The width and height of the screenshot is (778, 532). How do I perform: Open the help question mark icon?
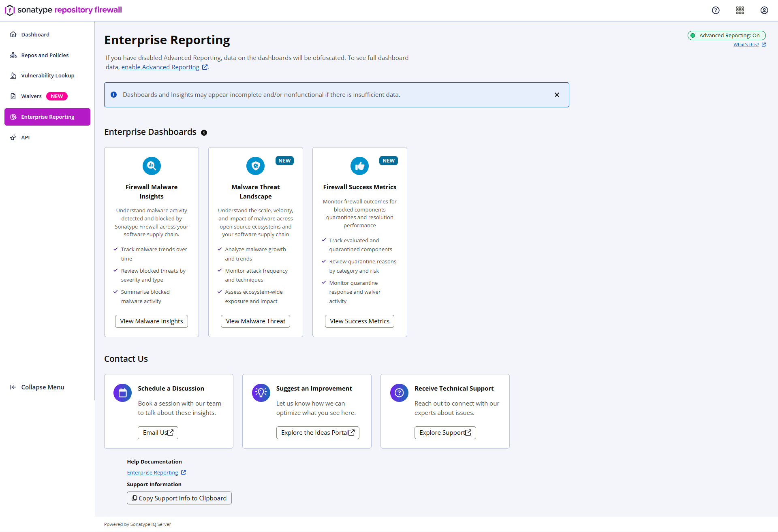[x=716, y=11]
